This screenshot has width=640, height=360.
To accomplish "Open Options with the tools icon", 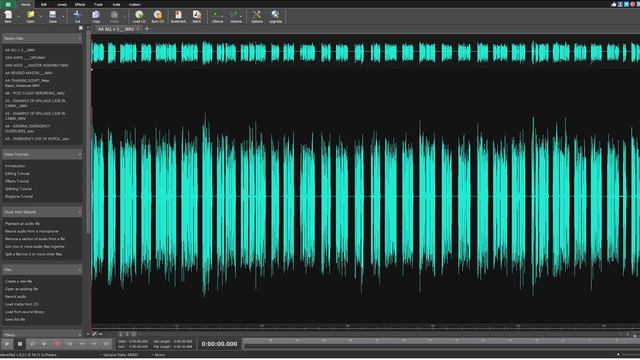I will (x=257, y=16).
